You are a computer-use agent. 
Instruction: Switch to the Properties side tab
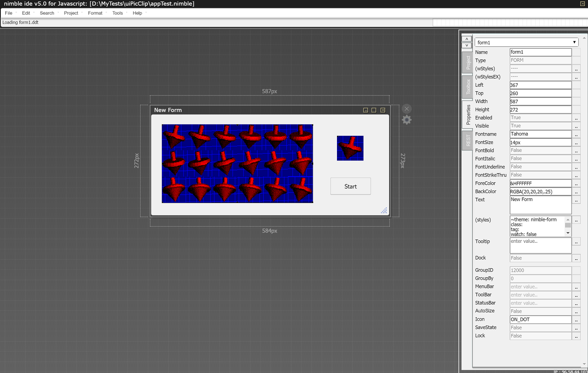click(x=467, y=115)
